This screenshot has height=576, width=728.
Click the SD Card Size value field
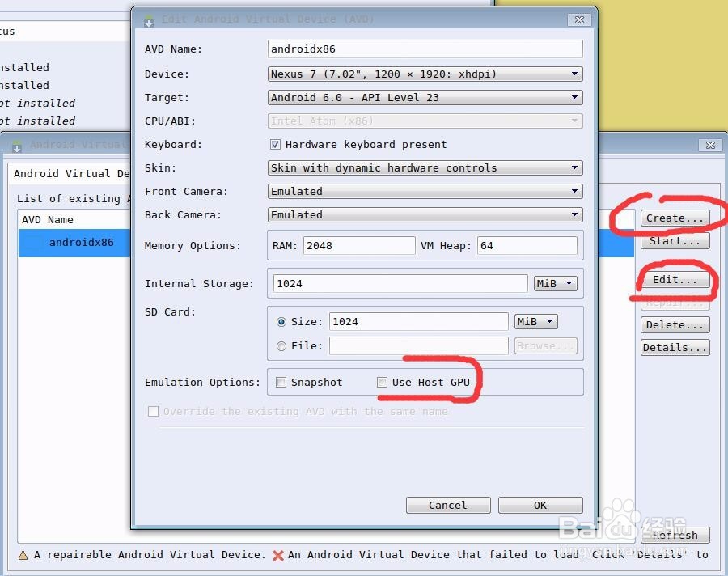pyautogui.click(x=419, y=321)
